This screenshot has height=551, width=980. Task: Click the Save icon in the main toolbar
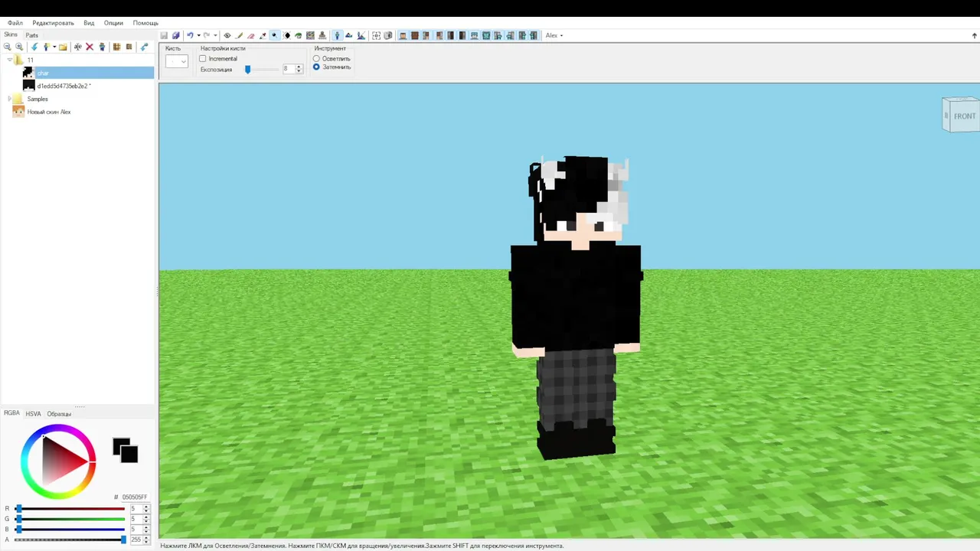[164, 35]
